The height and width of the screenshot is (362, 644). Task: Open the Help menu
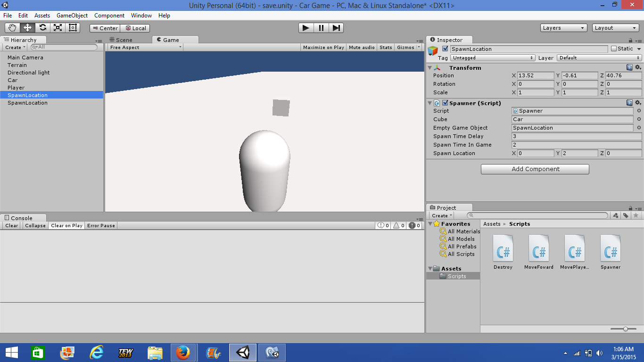click(164, 16)
